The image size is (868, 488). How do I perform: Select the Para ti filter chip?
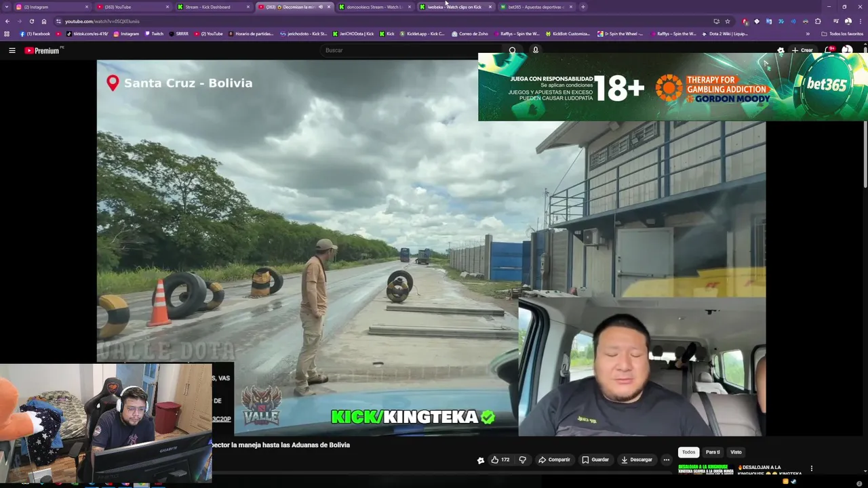click(x=713, y=452)
